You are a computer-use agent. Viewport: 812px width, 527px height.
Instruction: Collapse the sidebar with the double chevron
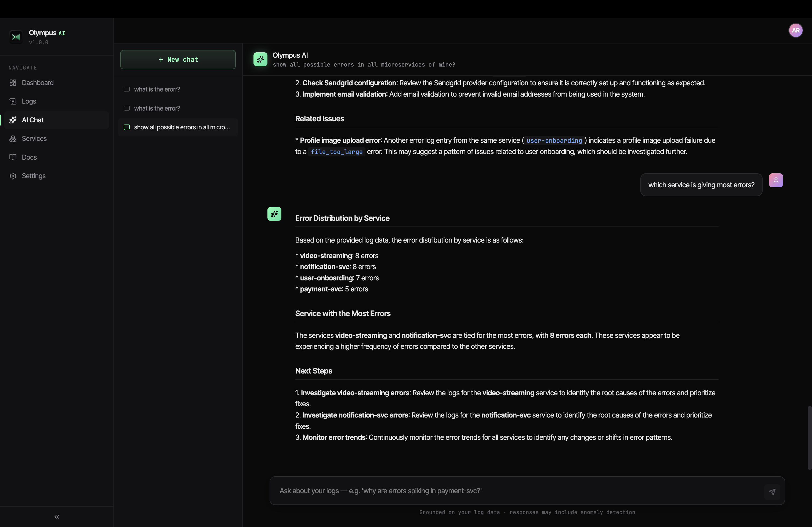click(57, 517)
